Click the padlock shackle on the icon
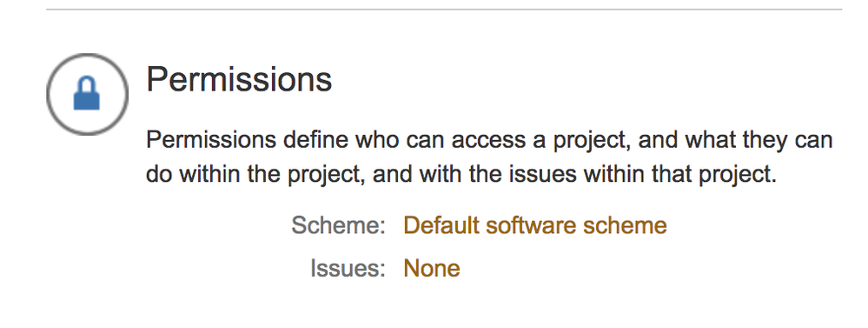Image resolution: width=868 pixels, height=328 pixels. coord(86,84)
